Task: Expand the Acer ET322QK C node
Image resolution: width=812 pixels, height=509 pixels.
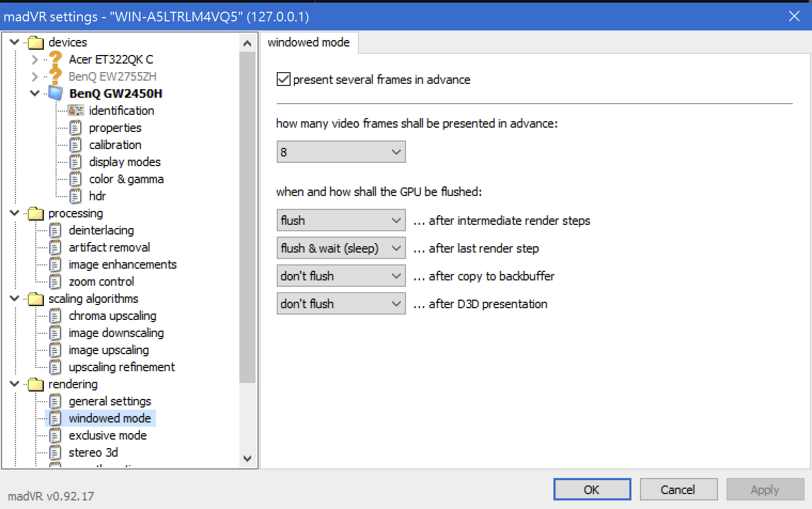Action: pyautogui.click(x=35, y=59)
